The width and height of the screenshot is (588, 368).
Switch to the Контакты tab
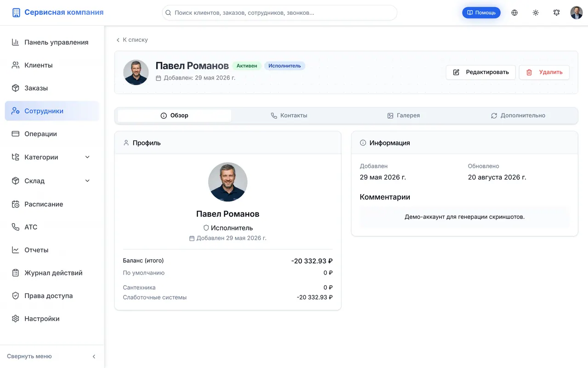pyautogui.click(x=289, y=115)
